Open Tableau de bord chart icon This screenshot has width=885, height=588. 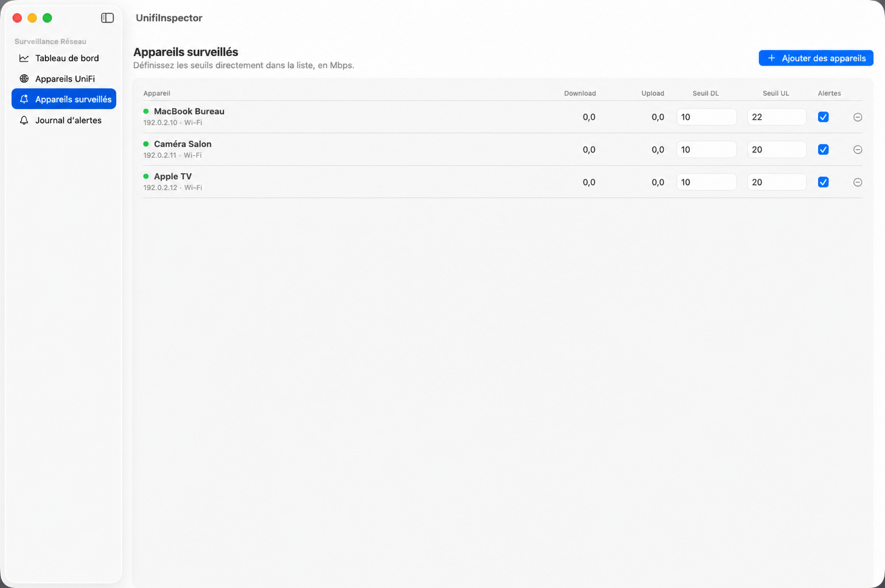(24, 58)
